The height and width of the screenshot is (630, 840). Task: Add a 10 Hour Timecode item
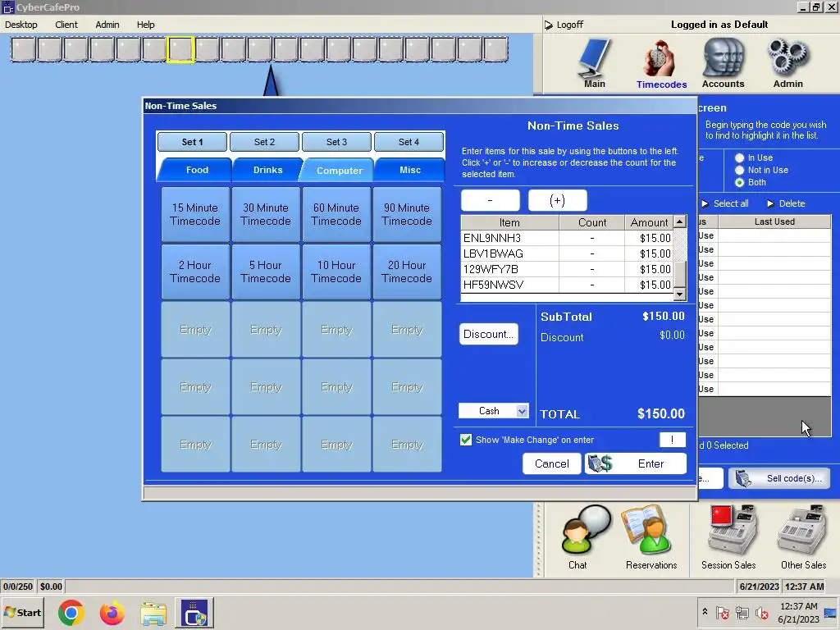click(x=336, y=272)
